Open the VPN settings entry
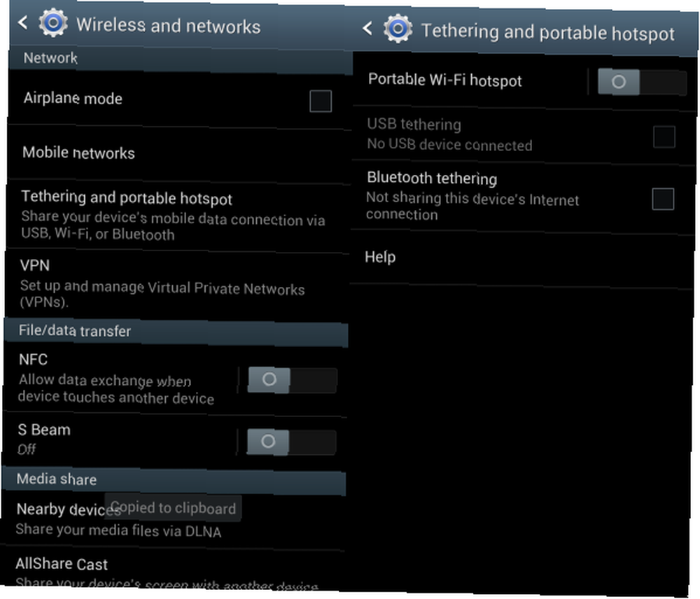This screenshot has width=700, height=599. 176,284
